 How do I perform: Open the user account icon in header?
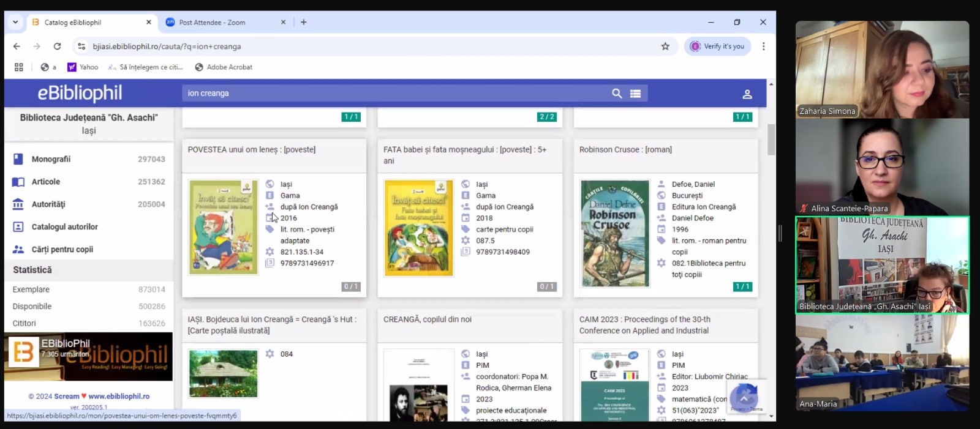747,94
